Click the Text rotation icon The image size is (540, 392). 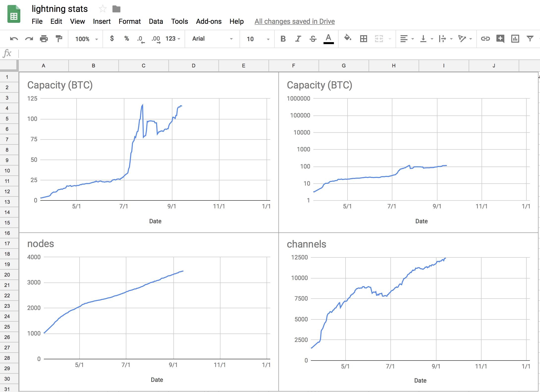pos(462,39)
